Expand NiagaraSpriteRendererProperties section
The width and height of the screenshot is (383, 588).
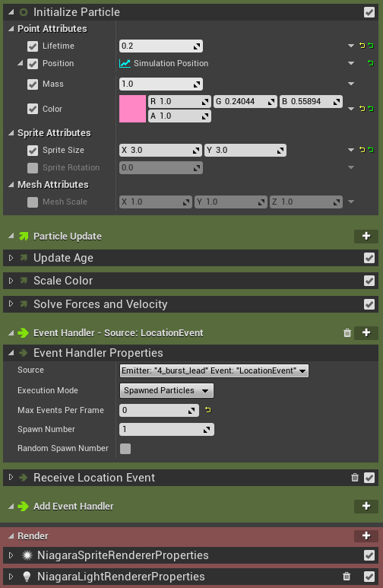tap(11, 555)
